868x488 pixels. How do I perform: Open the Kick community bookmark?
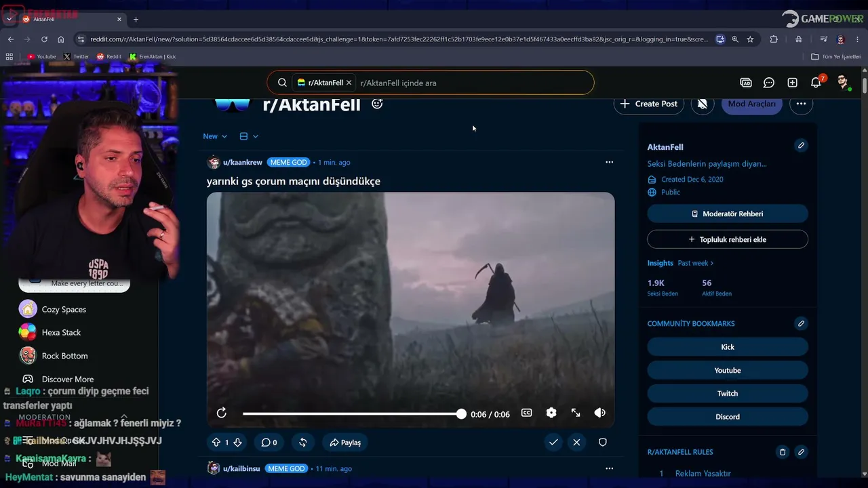[x=728, y=347]
